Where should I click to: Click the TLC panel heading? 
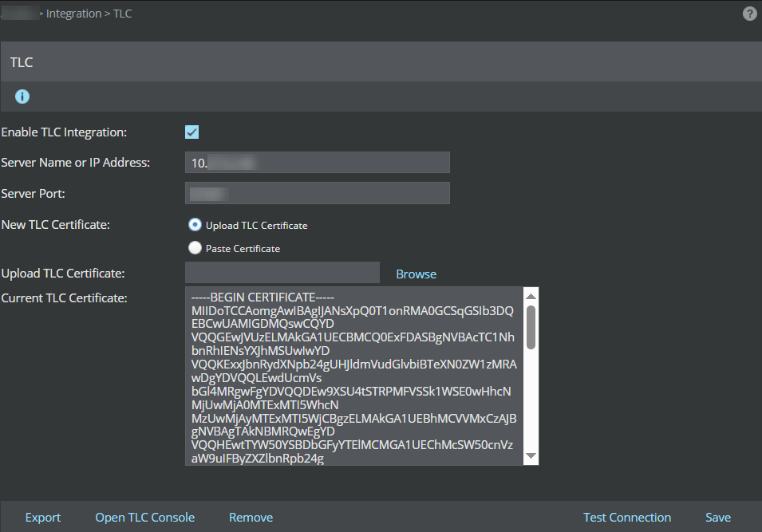(22, 62)
